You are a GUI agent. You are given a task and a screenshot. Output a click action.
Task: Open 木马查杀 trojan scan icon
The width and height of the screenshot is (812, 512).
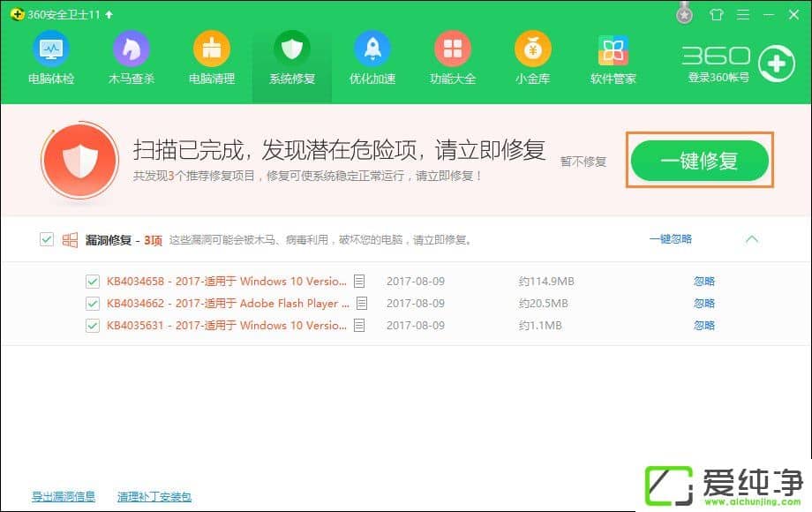tap(131, 49)
